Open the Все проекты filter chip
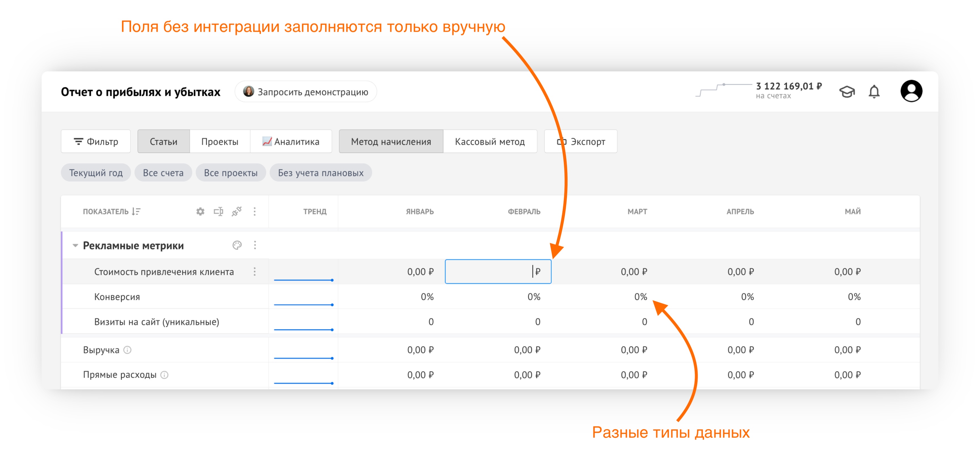Image resolution: width=980 pixels, height=455 pixels. (x=231, y=173)
